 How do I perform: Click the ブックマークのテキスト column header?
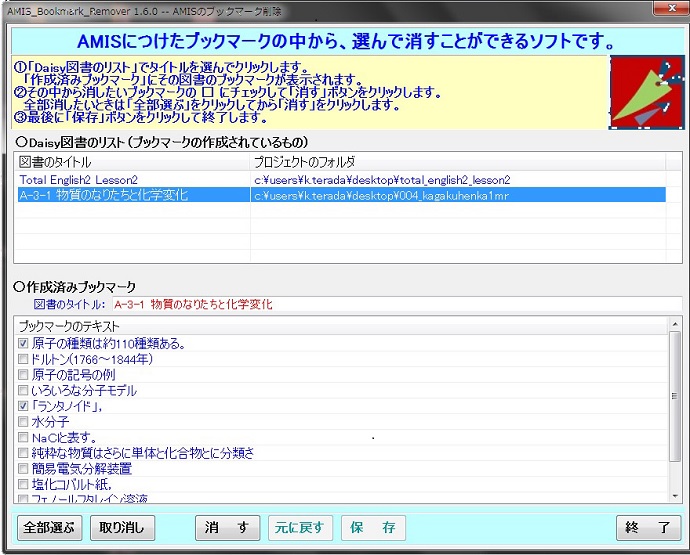click(341, 326)
